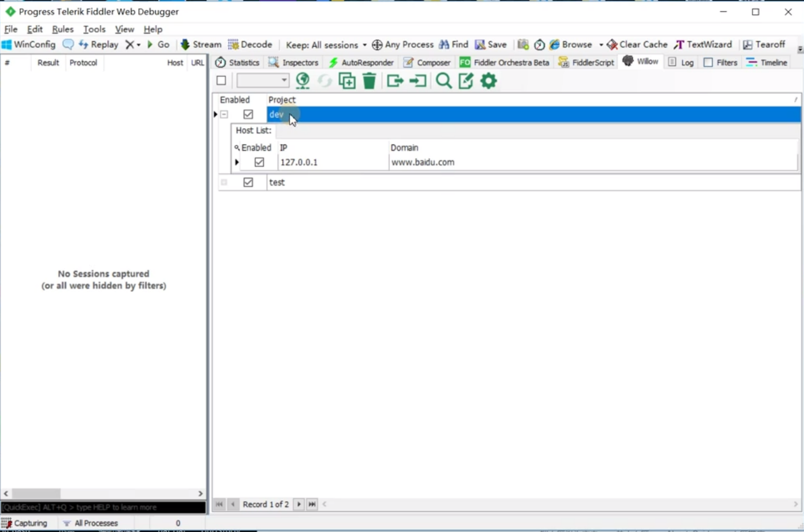Sort by the Project column header
Screen dimensions: 804x532
534,100
